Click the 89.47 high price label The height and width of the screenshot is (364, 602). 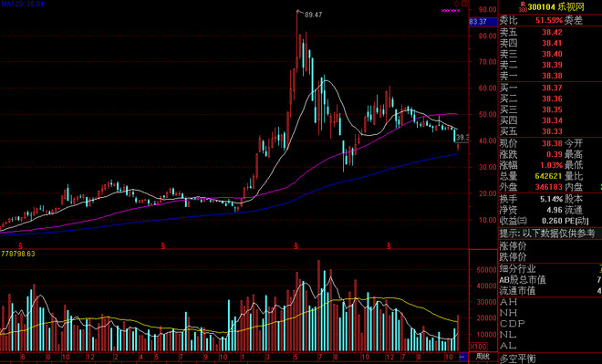(313, 15)
